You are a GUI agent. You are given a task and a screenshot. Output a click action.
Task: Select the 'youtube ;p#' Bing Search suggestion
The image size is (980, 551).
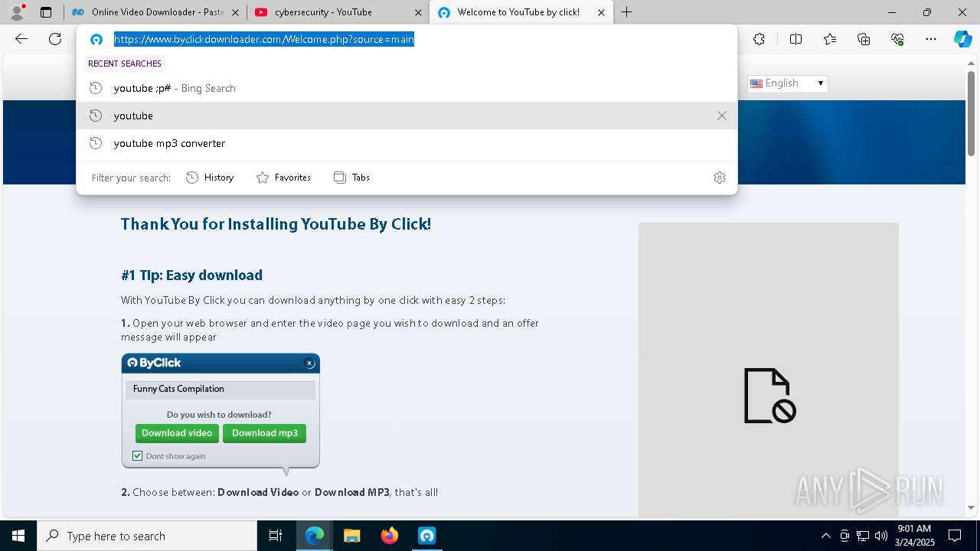click(x=407, y=88)
